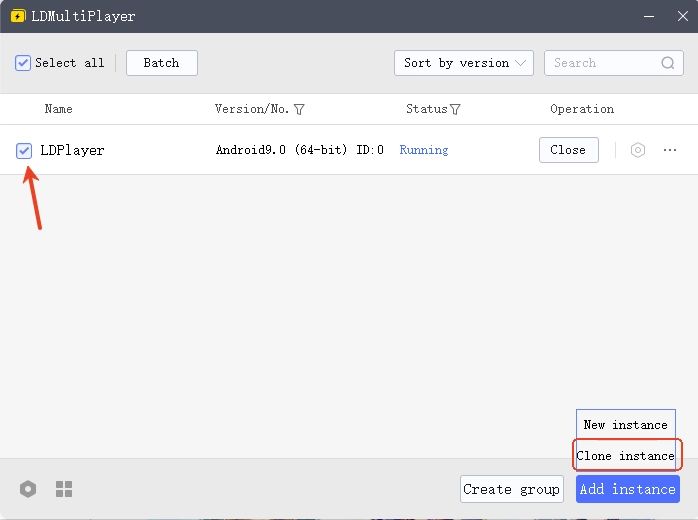Click the Operation column header

(x=582, y=109)
